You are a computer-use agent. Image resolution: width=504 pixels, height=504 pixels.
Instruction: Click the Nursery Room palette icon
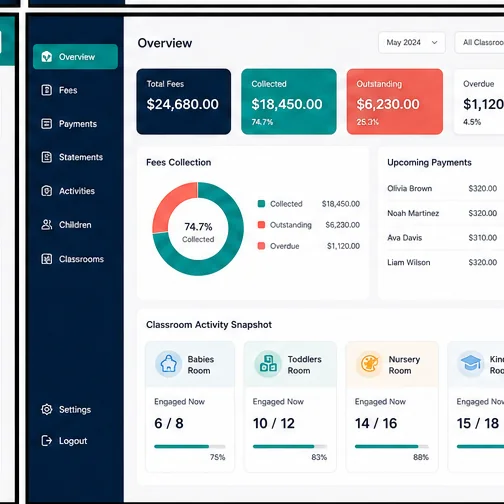pyautogui.click(x=370, y=364)
